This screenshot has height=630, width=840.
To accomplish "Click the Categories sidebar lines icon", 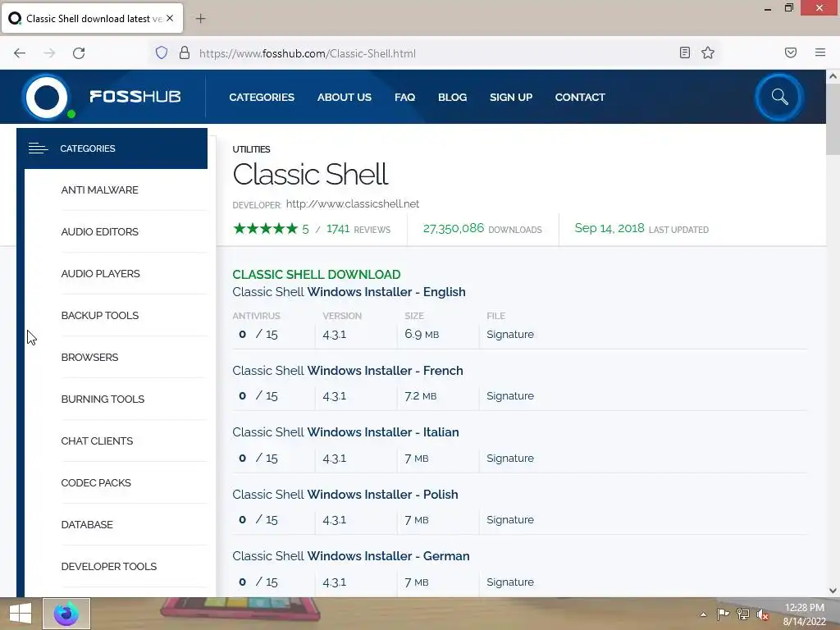I will coord(38,148).
